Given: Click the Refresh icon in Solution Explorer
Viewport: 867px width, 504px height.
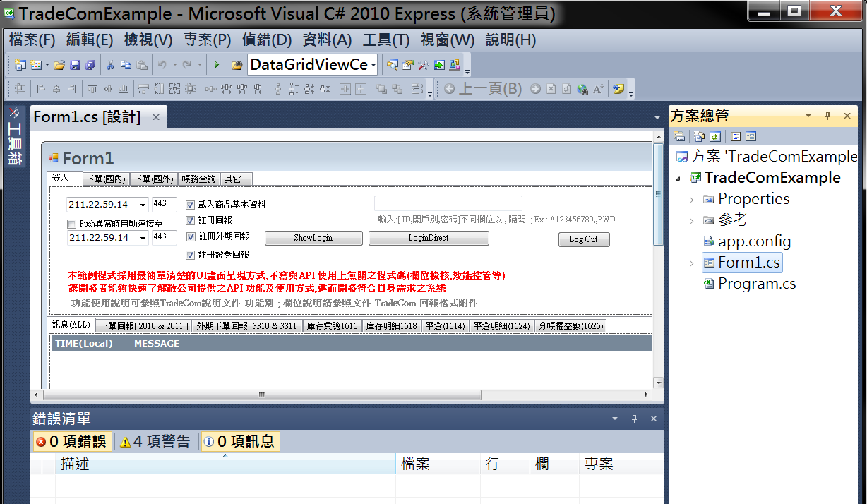Looking at the screenshot, I should (x=714, y=136).
